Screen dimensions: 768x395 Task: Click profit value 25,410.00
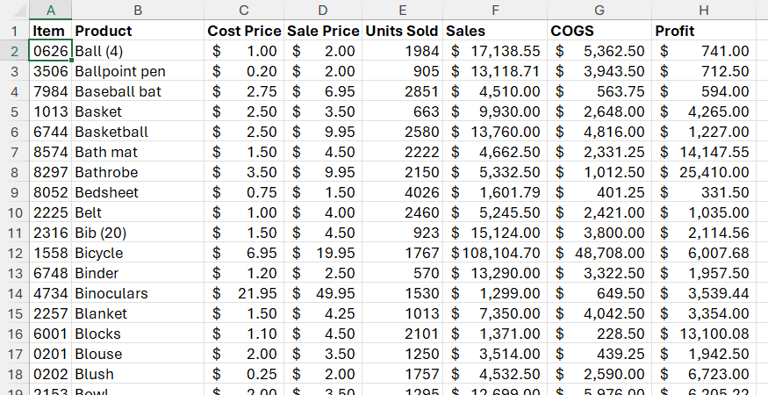coord(704,172)
